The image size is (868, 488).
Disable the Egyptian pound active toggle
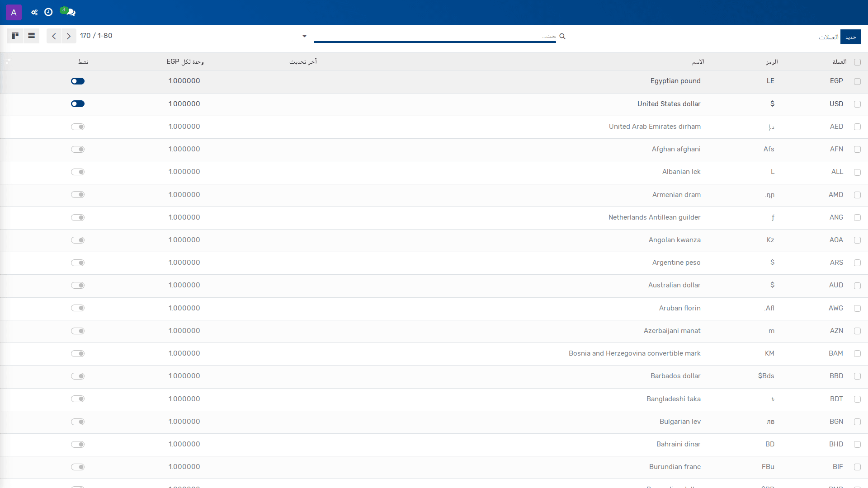click(x=78, y=81)
